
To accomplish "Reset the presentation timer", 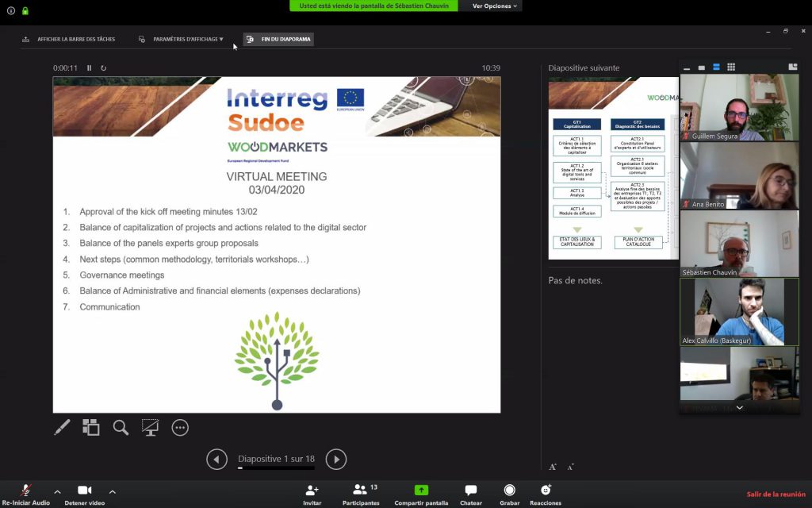I will pos(104,68).
